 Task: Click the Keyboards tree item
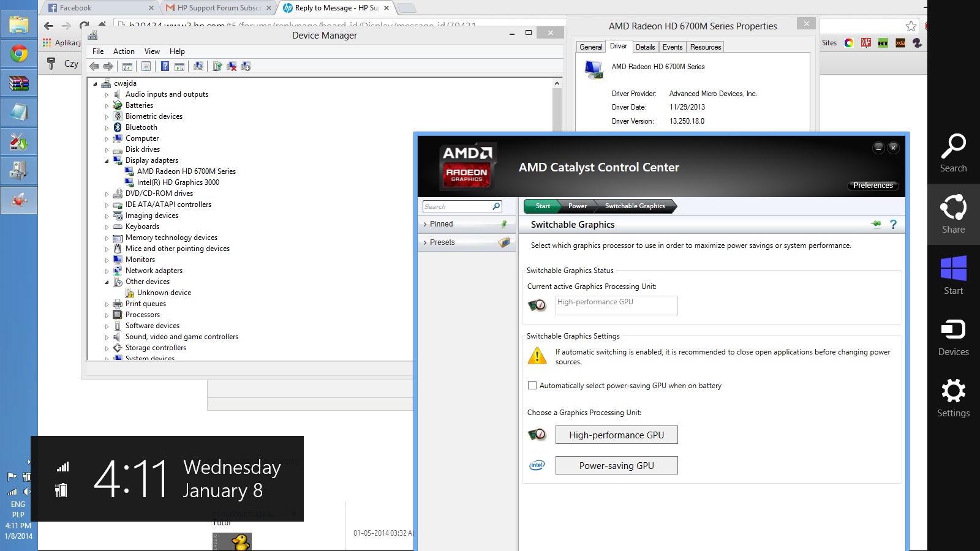(142, 227)
